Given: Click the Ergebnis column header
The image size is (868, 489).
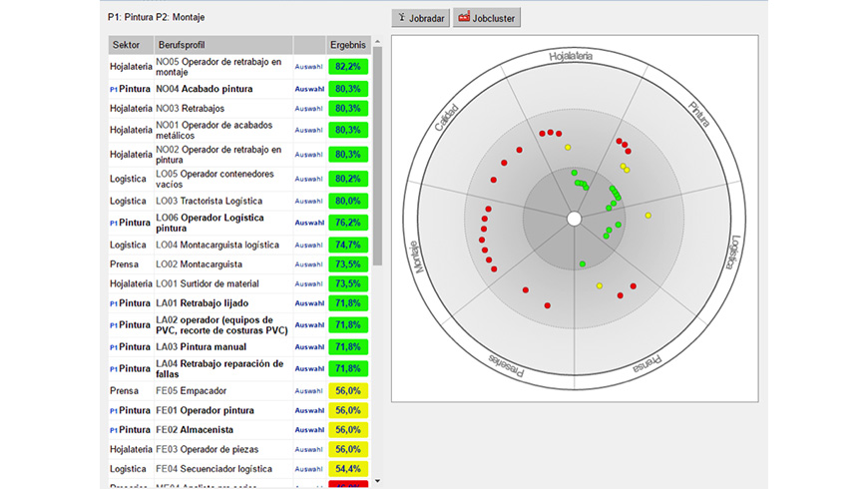Looking at the screenshot, I should coord(348,45).
